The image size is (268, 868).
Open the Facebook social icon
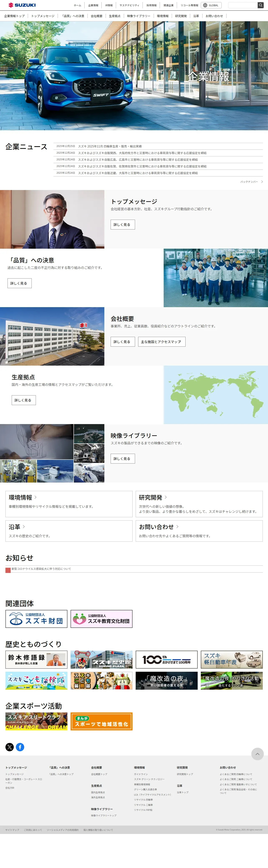pos(20,747)
